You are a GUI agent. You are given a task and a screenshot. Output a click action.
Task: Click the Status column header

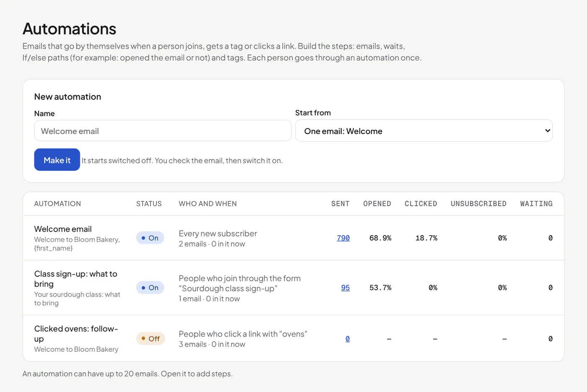[149, 204]
